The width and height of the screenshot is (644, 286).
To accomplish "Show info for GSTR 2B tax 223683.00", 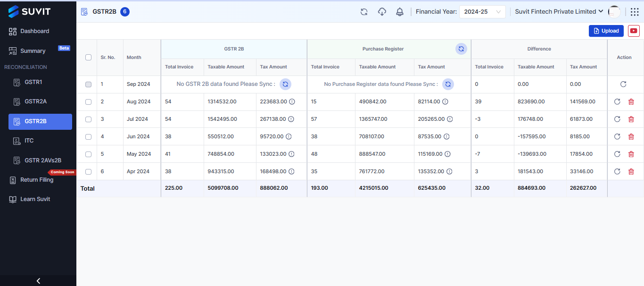I will click(292, 101).
